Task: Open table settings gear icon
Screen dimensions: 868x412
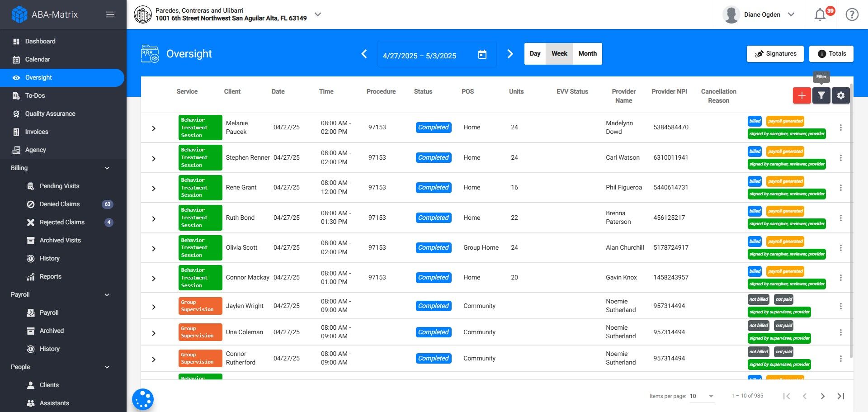Action: 840,95
